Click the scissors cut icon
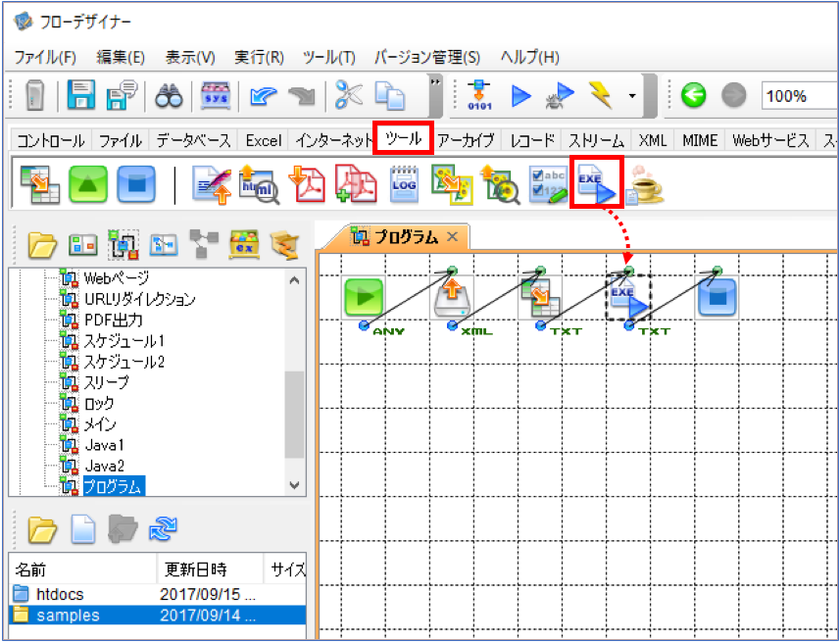 pyautogui.click(x=348, y=95)
